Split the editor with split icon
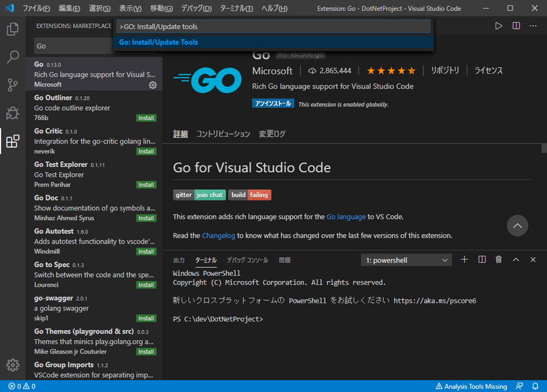Image resolution: width=547 pixels, height=392 pixels. 516,26
